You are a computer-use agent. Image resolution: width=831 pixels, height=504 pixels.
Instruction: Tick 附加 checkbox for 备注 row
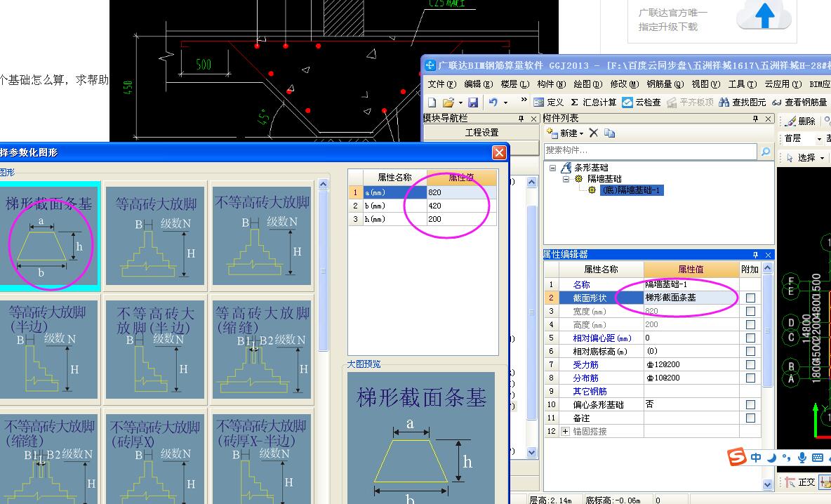(x=750, y=418)
